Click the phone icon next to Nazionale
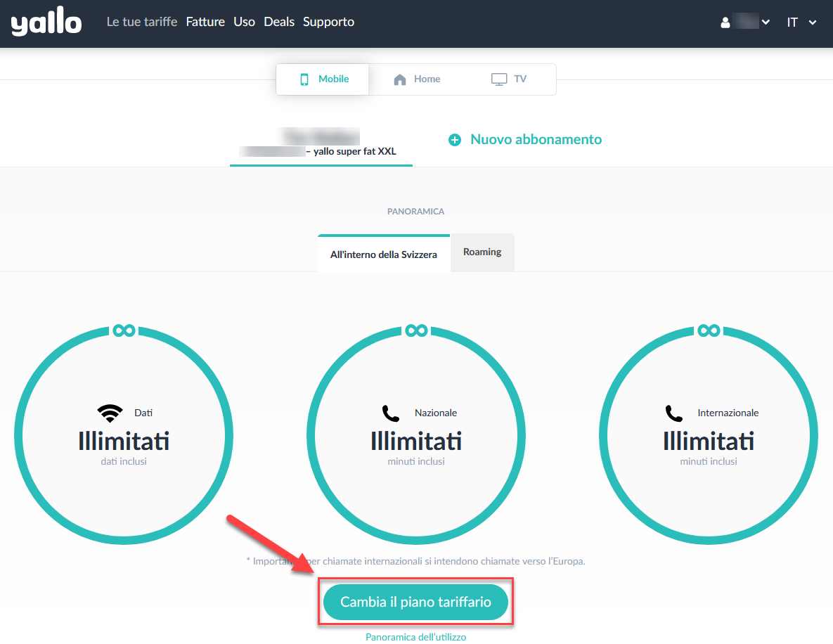Viewport: 833px width, 644px height. pos(390,413)
